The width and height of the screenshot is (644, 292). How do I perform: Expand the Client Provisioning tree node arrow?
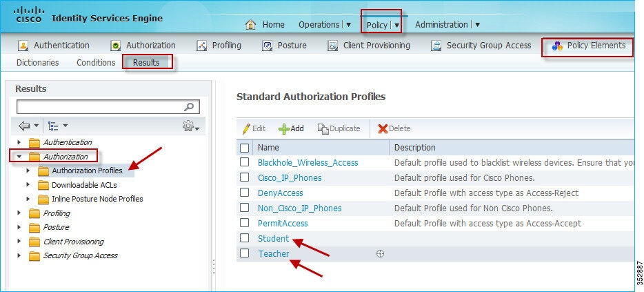pyautogui.click(x=19, y=242)
